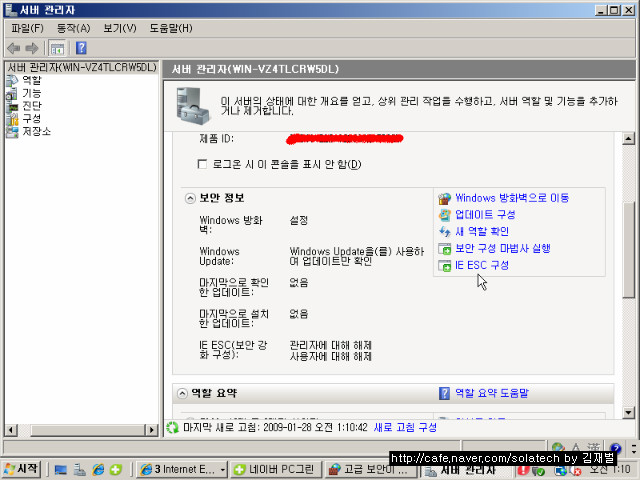Click the 보안 구성 마법사 실행 icon

coord(444,249)
